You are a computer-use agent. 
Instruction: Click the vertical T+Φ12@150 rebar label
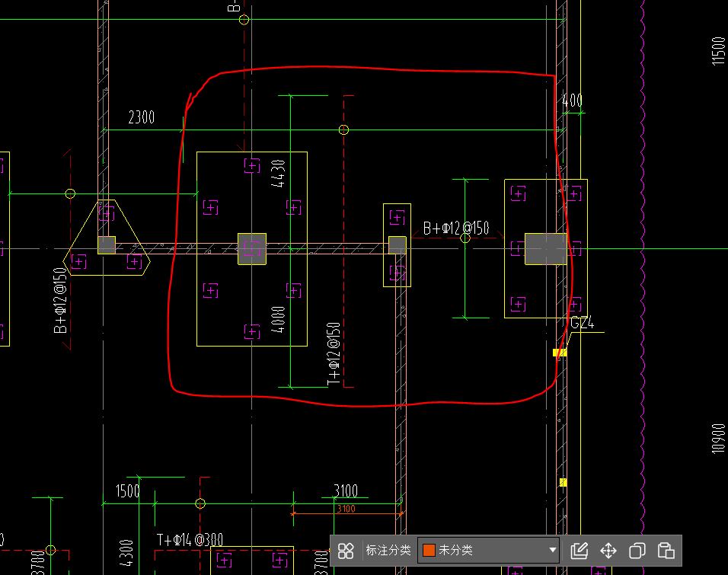[334, 353]
